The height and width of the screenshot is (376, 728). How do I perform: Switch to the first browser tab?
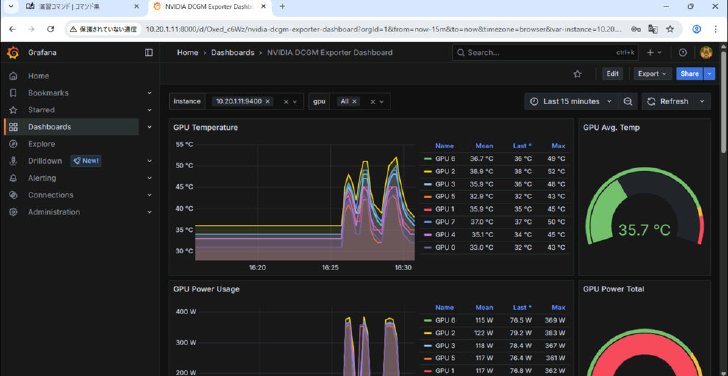(x=84, y=6)
